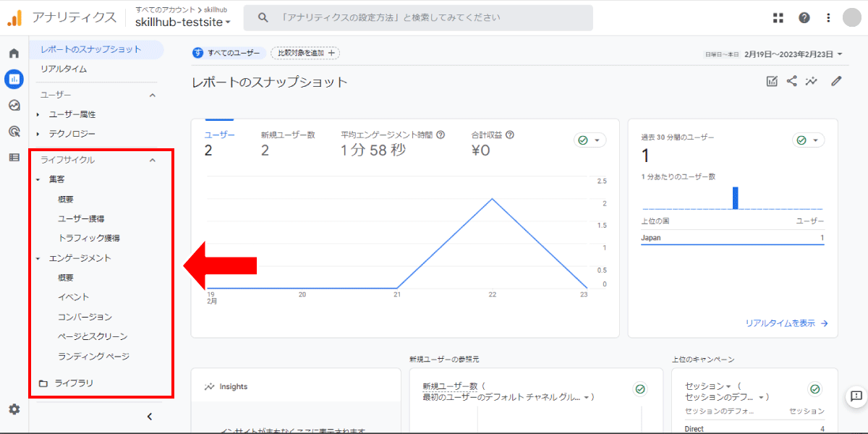The width and height of the screenshot is (868, 434).
Task: Open リアルタイム report in sidebar
Action: [64, 69]
